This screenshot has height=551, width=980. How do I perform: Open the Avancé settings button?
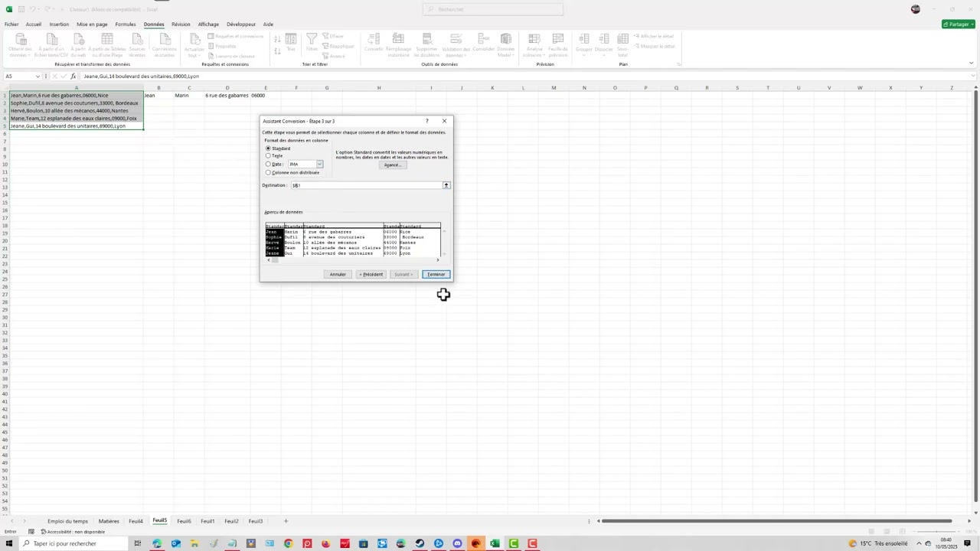392,165
